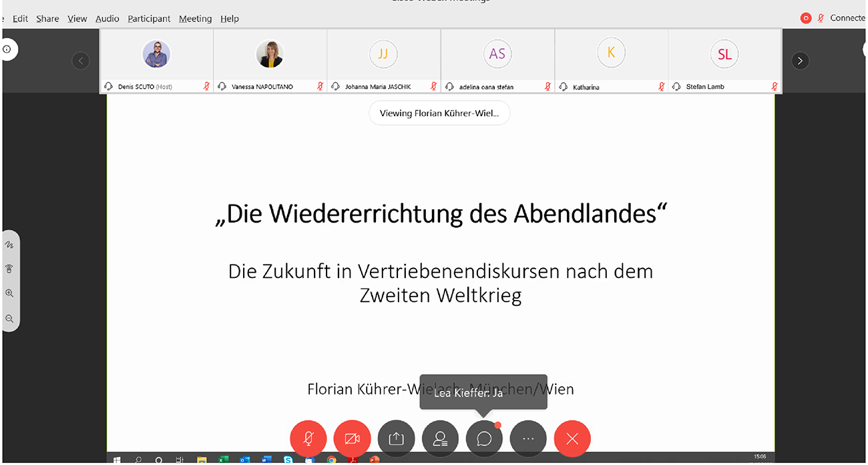Open the Audio menu
The width and height of the screenshot is (868, 465).
tap(107, 19)
